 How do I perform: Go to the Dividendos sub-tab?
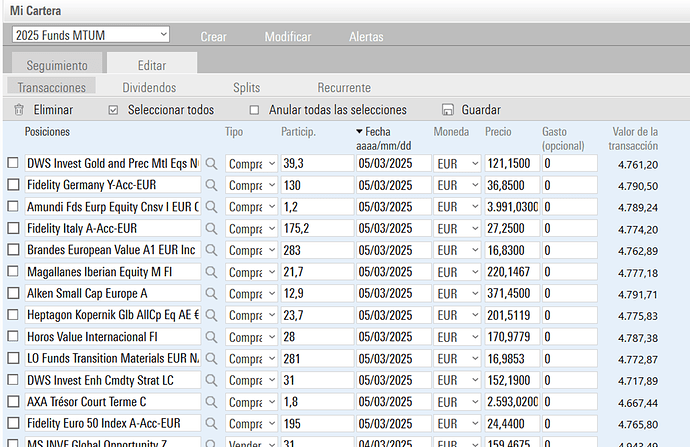pyautogui.click(x=149, y=87)
